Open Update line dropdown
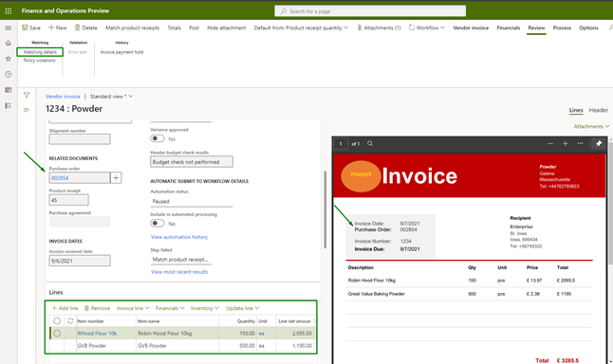 (x=243, y=308)
